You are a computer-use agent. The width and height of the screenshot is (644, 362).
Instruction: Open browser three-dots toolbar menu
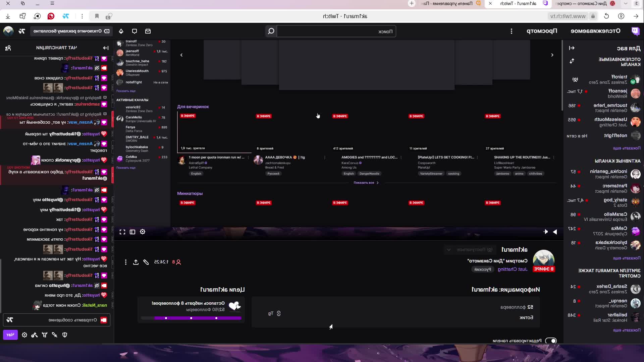[x=82, y=16]
